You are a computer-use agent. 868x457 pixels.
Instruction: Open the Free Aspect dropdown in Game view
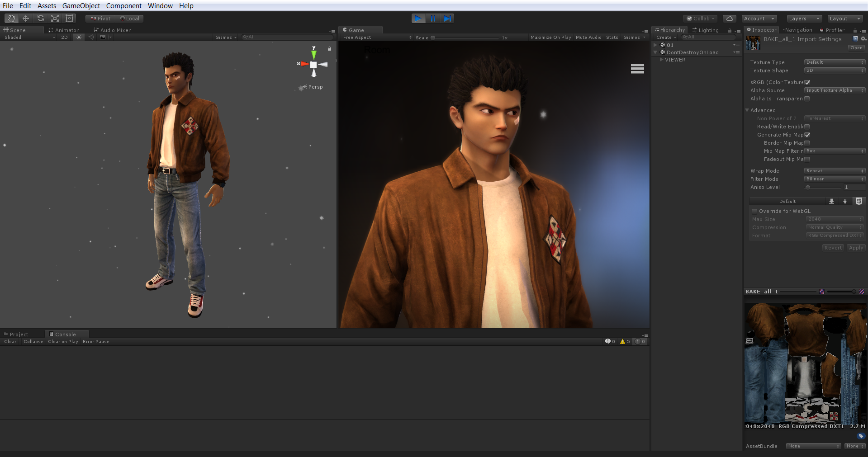click(377, 38)
